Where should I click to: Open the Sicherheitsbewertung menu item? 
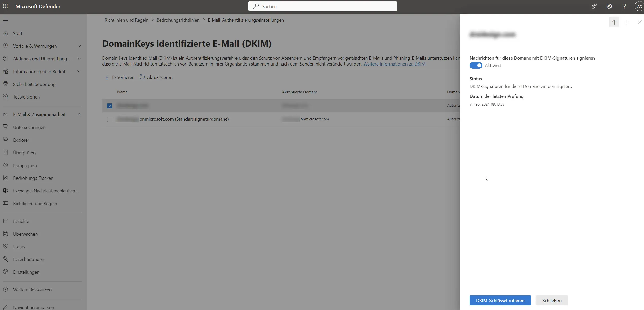click(x=34, y=84)
